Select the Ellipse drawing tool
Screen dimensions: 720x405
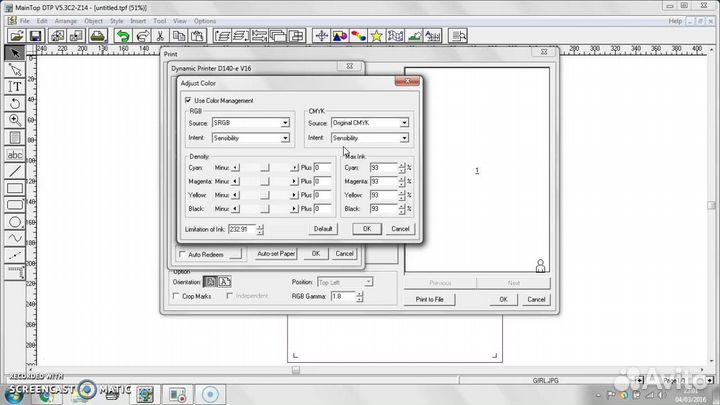(14, 221)
